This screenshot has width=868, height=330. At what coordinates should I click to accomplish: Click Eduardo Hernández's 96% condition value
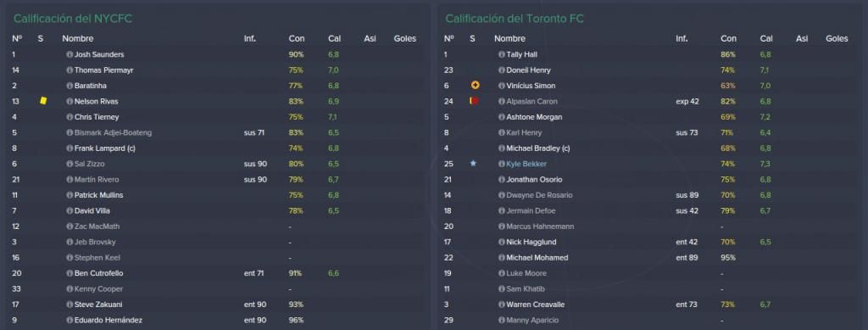296,320
